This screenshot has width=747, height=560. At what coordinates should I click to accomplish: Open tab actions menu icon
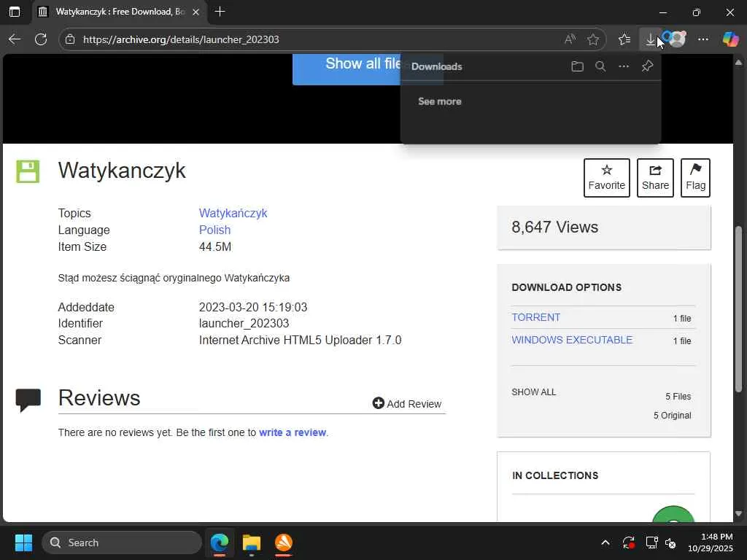point(15,12)
